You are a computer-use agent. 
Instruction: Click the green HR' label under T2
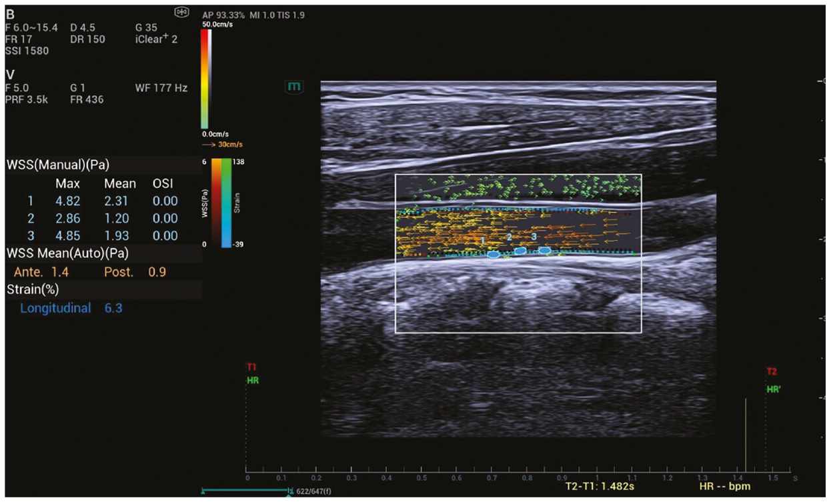[774, 389]
